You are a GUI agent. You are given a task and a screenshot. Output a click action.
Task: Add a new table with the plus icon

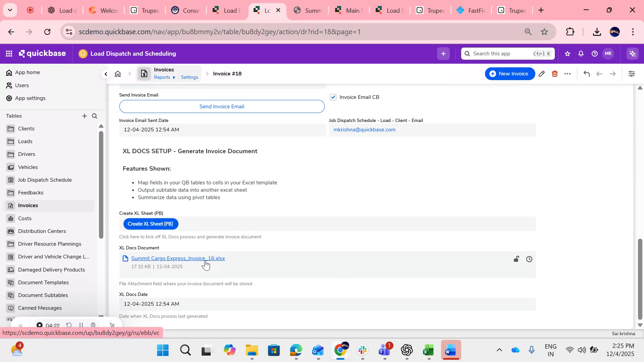point(85,116)
